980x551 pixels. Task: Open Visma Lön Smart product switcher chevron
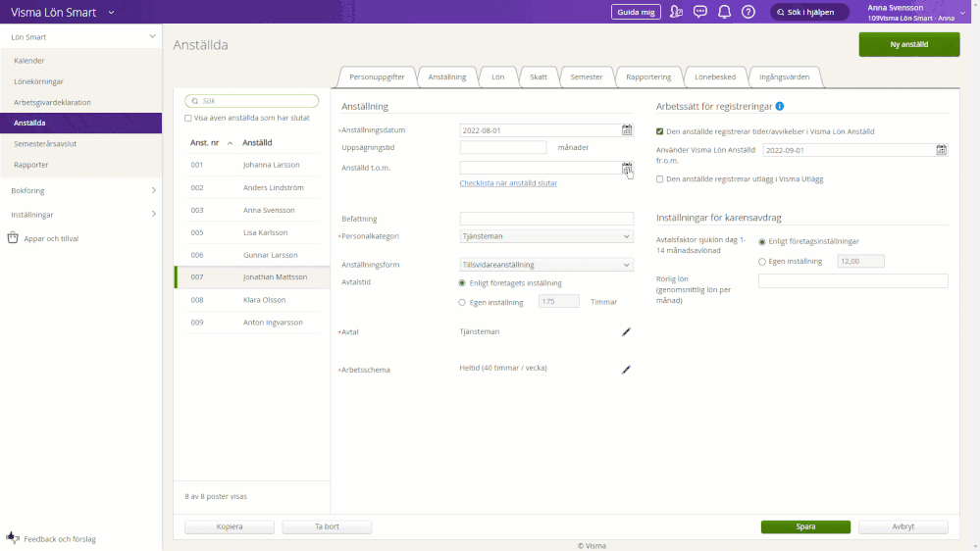tap(111, 13)
